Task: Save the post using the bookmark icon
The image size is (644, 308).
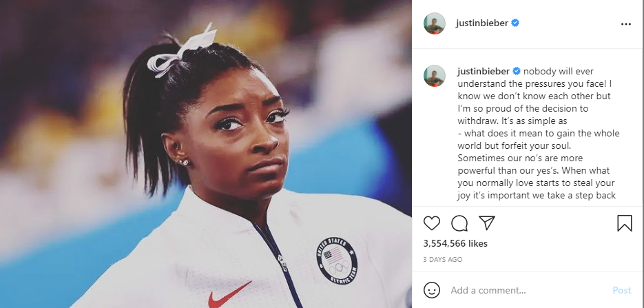Action: coord(624,223)
